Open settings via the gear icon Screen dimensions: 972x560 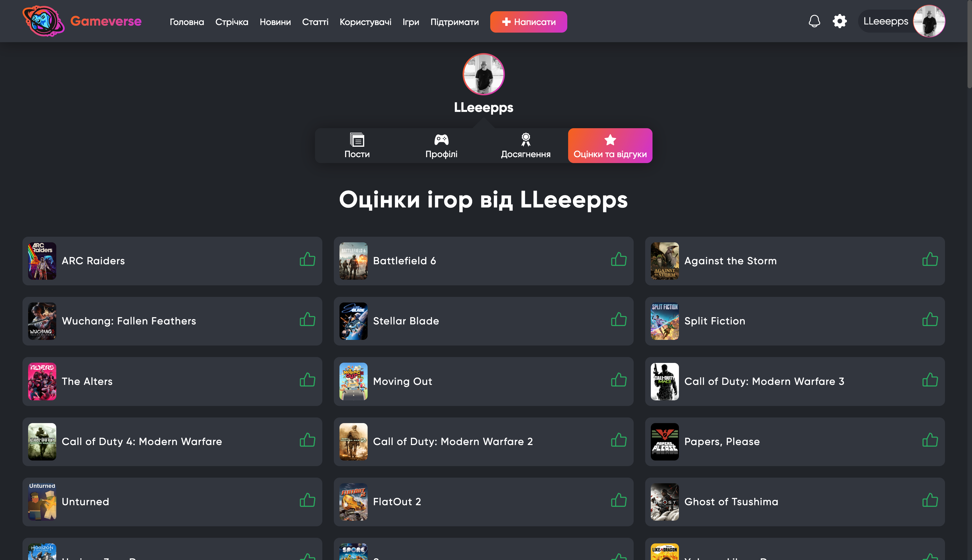[840, 21]
